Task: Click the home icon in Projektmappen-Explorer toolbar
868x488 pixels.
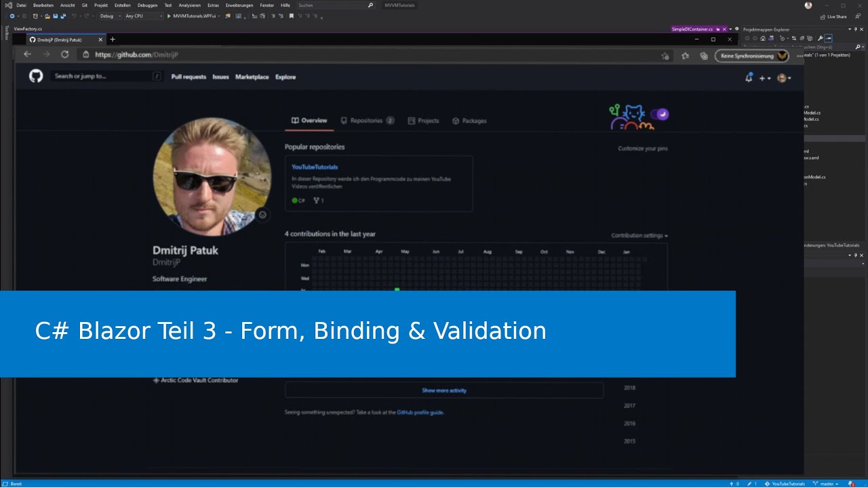Action: pyautogui.click(x=762, y=39)
